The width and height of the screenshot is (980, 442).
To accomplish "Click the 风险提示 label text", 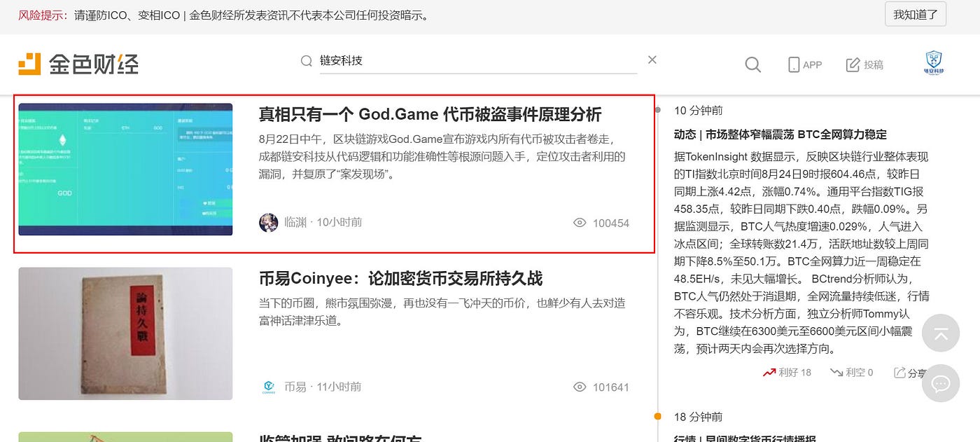I will [43, 15].
